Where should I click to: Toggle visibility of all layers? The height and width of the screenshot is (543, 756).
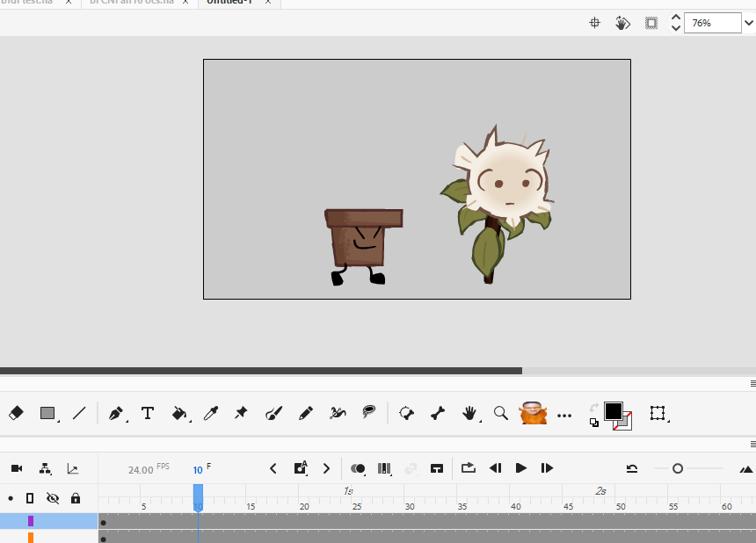53,498
